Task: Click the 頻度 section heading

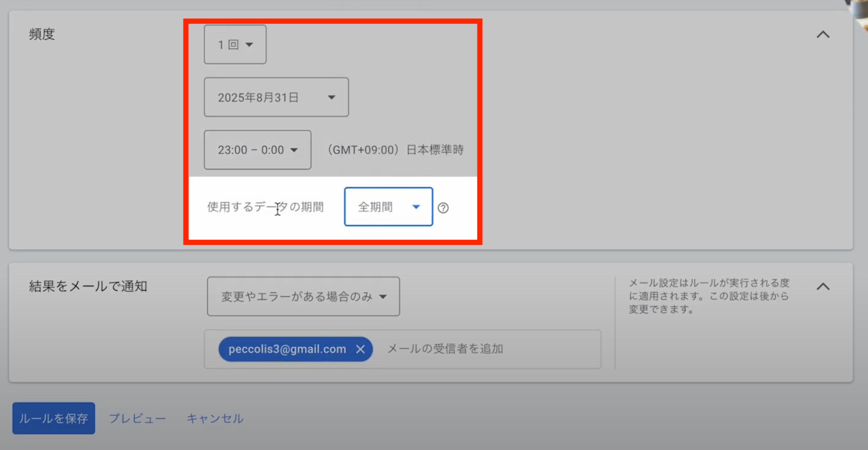Action: pos(42,34)
